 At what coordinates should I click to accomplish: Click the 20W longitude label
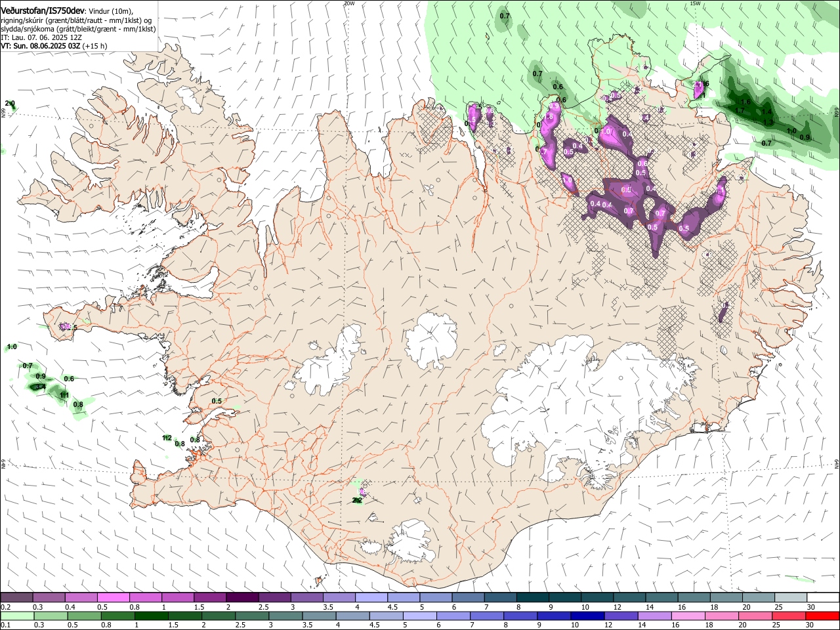coord(349,3)
